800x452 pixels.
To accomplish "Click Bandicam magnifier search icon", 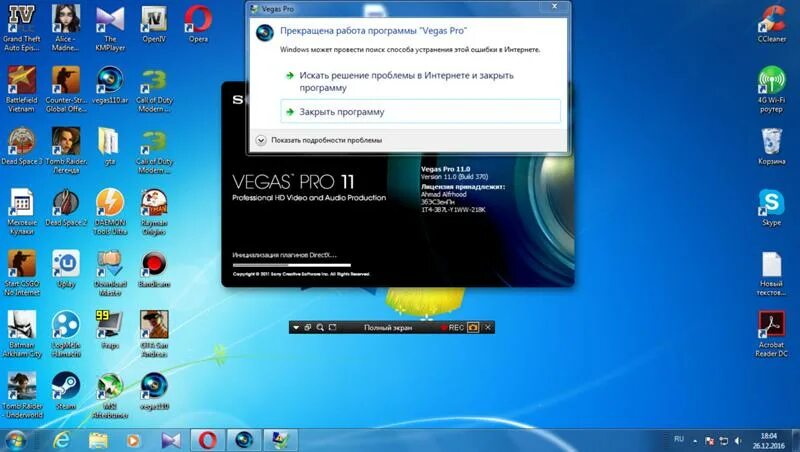I will coord(320,328).
